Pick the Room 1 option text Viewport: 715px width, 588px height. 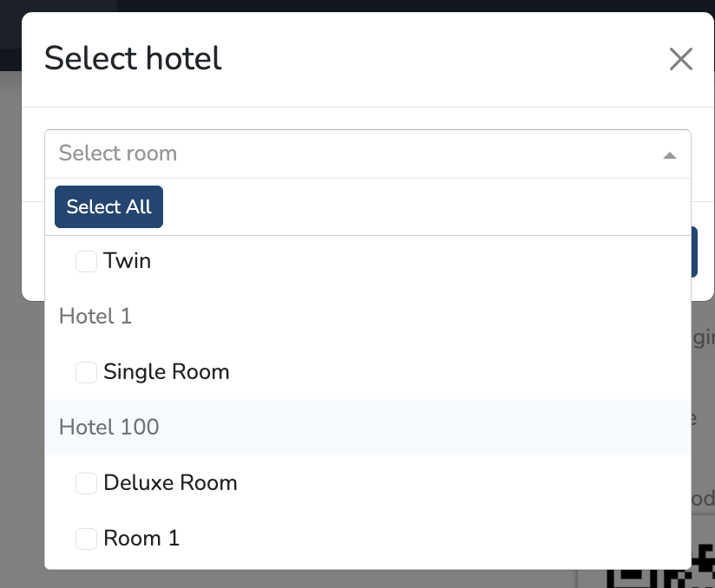(x=141, y=539)
